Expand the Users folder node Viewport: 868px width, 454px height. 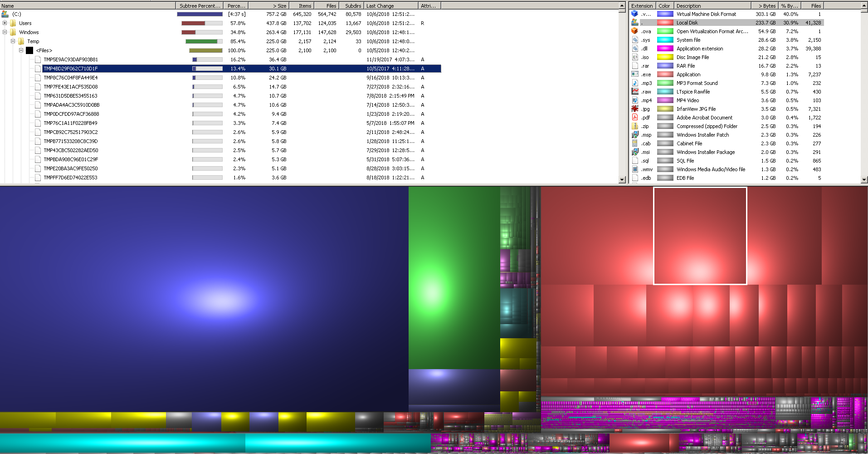5,23
